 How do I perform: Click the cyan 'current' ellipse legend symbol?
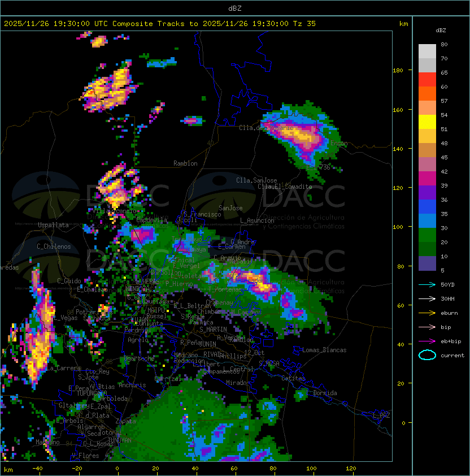[427, 355]
